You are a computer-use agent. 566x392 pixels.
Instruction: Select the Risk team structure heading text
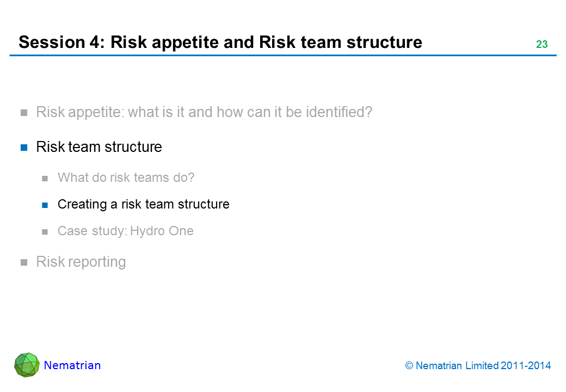pos(99,147)
